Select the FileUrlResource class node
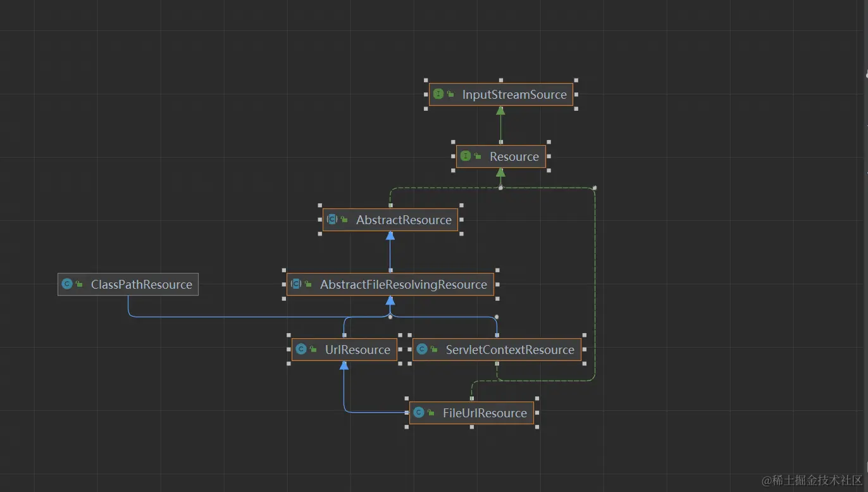 point(471,413)
